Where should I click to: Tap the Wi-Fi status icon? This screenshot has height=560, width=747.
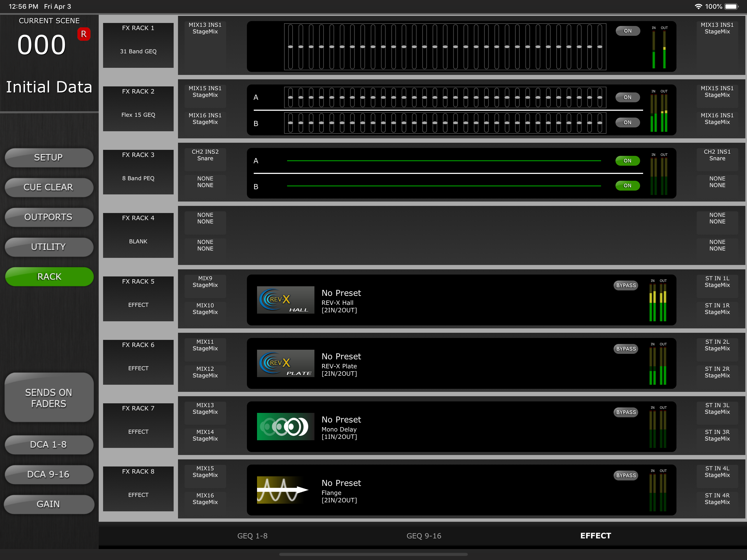tap(698, 6)
